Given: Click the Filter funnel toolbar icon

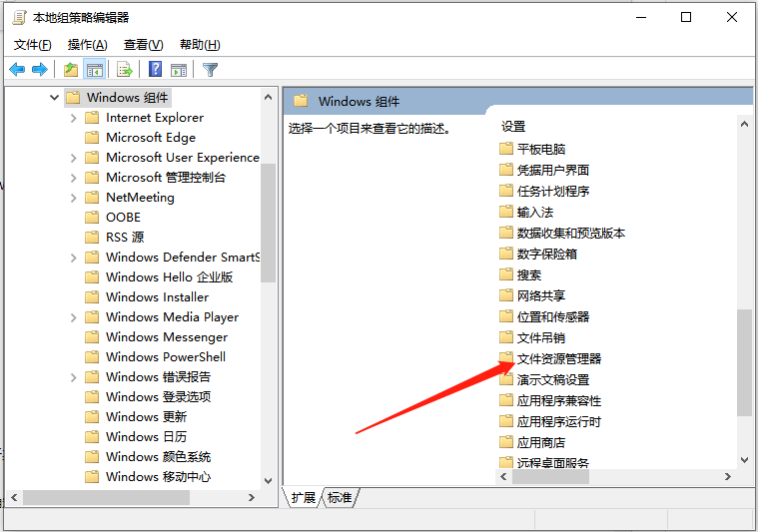Looking at the screenshot, I should pyautogui.click(x=210, y=70).
